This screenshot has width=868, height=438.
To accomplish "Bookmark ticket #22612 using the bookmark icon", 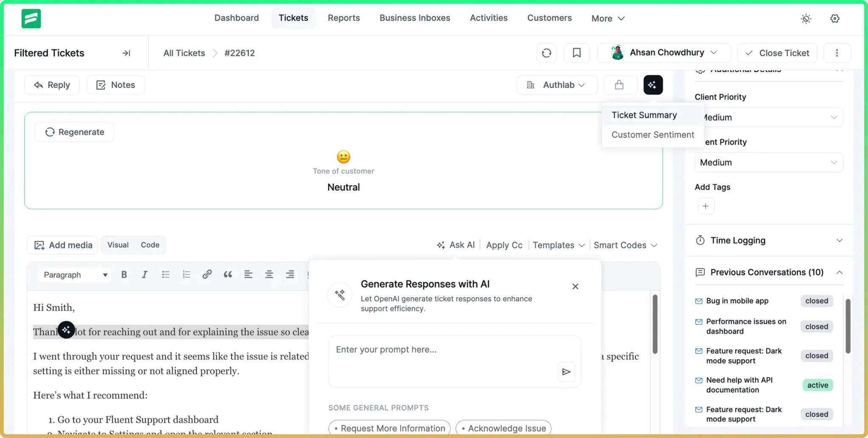I will pos(577,53).
